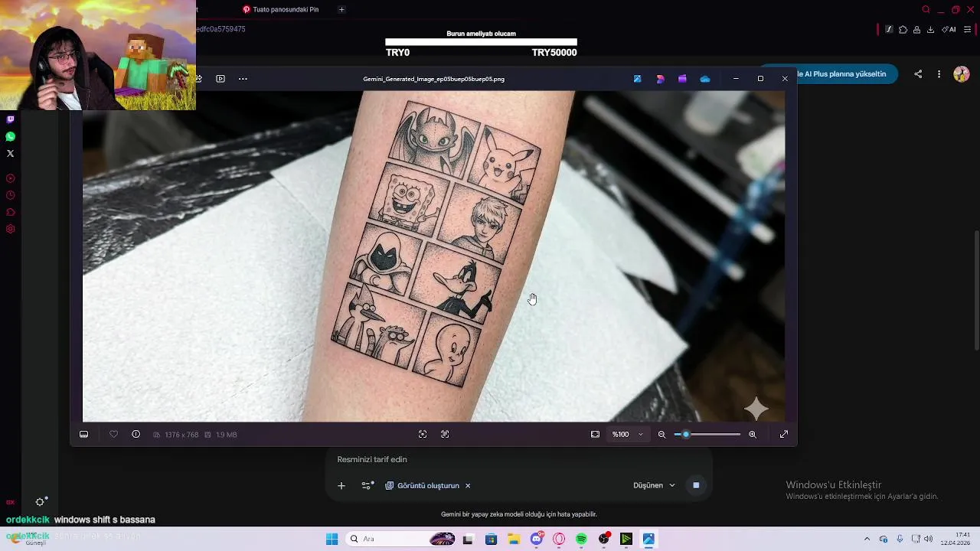Click the zoom out magnifier icon
This screenshot has height=551, width=980.
point(662,435)
